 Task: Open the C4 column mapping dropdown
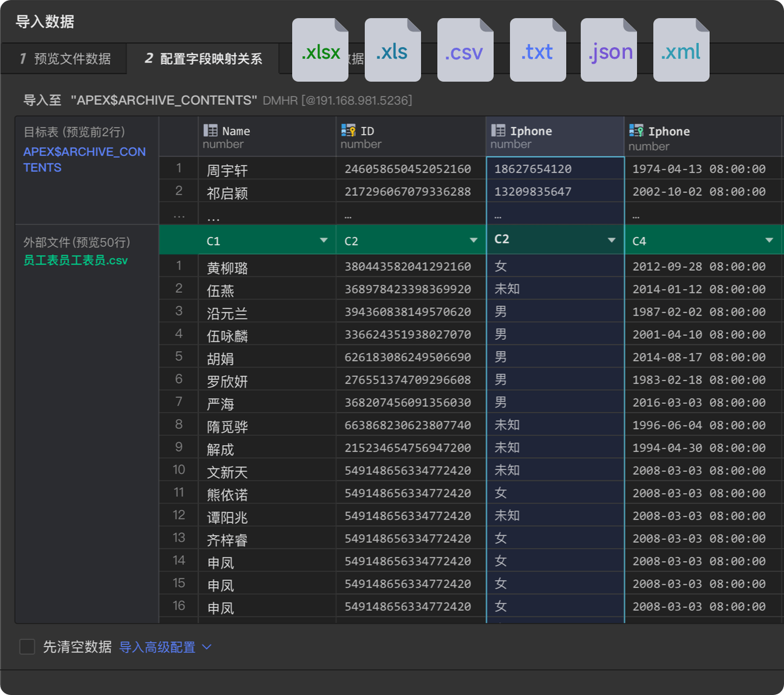pyautogui.click(x=769, y=240)
